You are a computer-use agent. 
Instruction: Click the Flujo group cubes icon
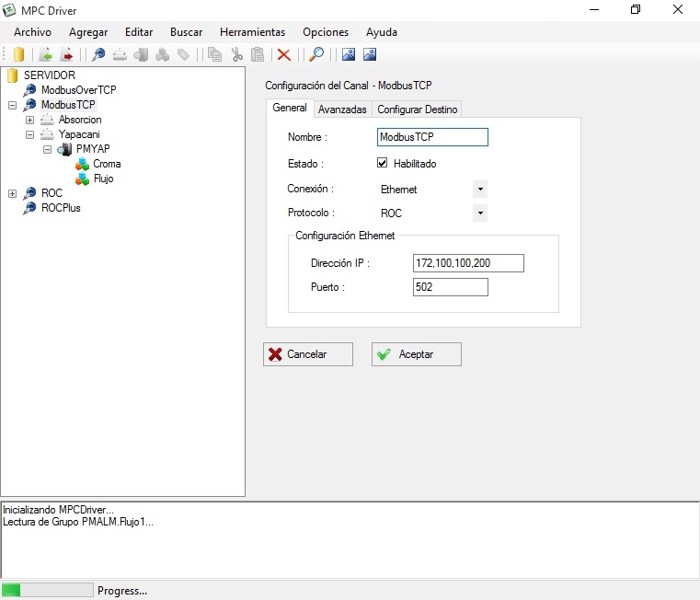[82, 179]
